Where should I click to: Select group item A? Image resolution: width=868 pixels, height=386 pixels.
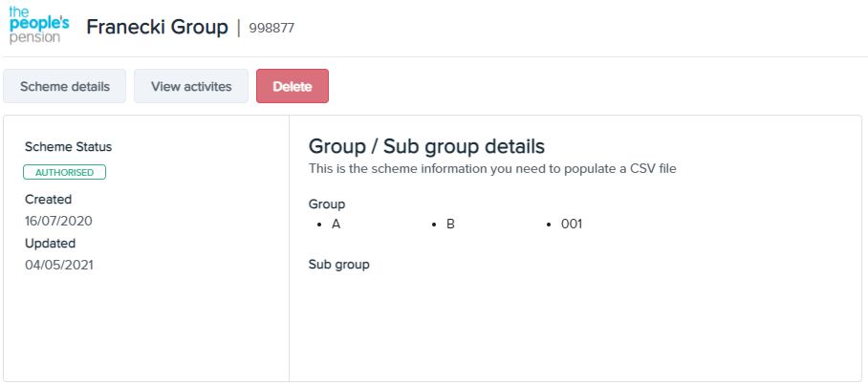click(x=336, y=224)
